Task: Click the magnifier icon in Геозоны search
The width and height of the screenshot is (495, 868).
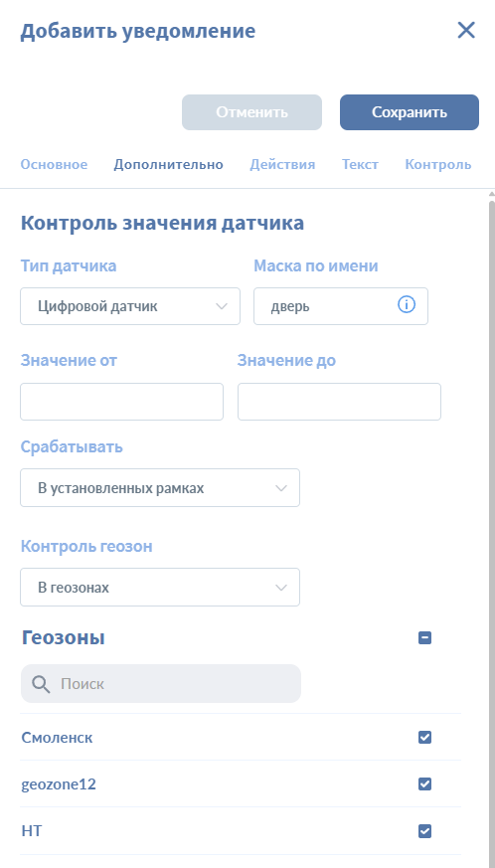Action: (x=41, y=684)
